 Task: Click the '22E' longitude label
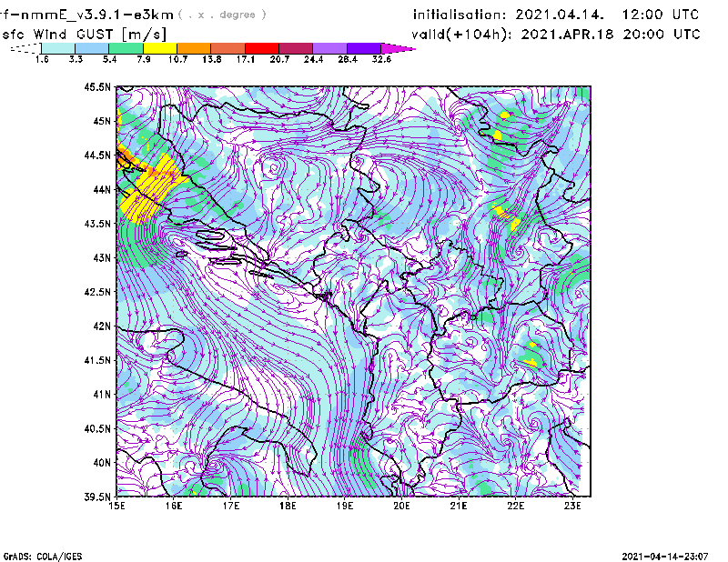coord(516,506)
